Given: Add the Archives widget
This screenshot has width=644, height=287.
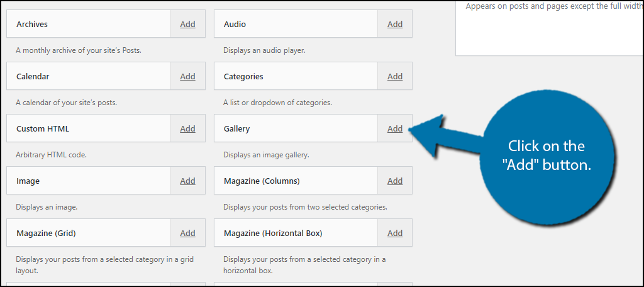Looking at the screenshot, I should [x=187, y=25].
